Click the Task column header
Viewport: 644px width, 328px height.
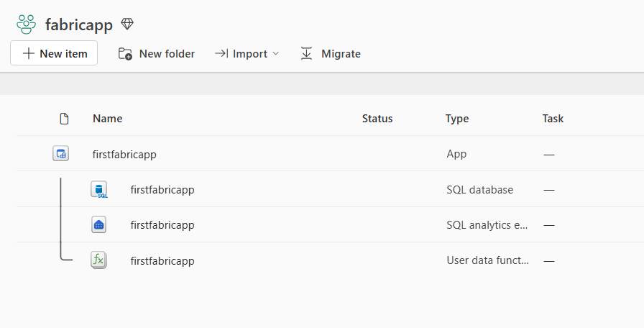tap(553, 119)
